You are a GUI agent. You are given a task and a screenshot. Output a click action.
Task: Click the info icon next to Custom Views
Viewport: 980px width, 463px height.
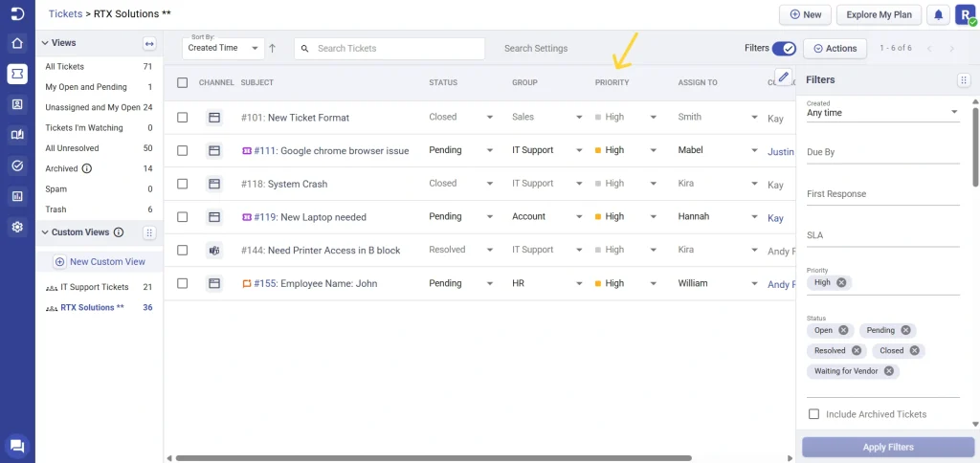point(119,232)
